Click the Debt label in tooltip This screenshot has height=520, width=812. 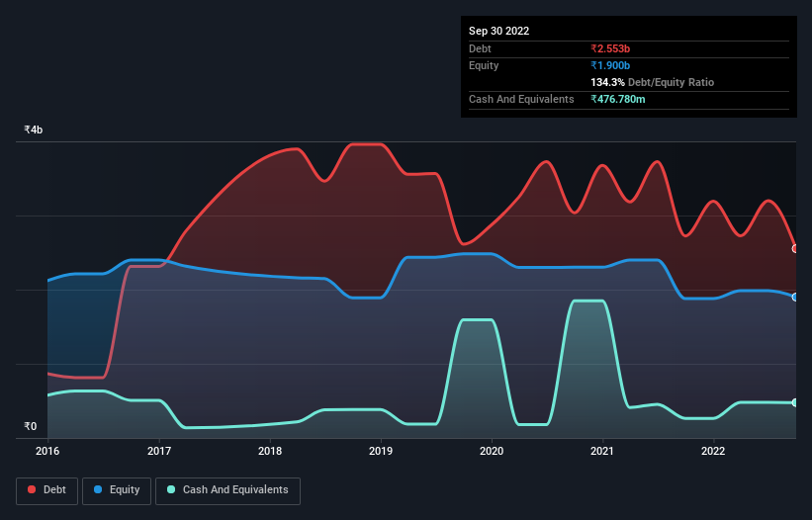tap(480, 48)
